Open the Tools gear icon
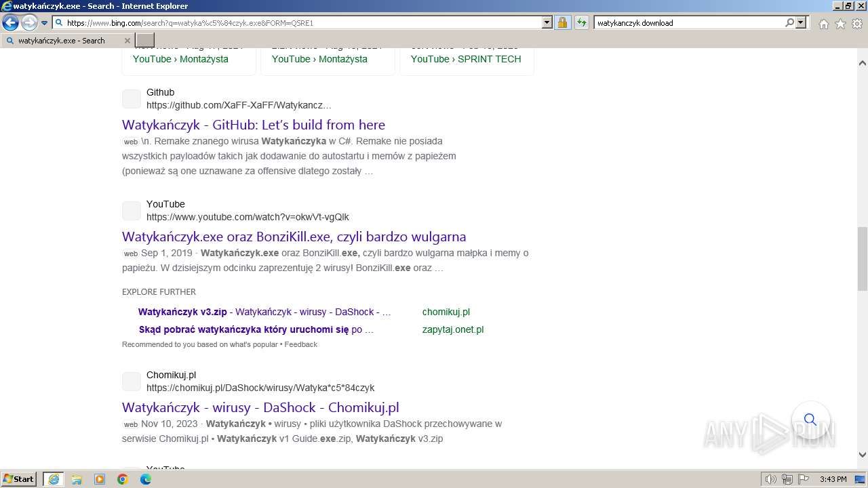 pyautogui.click(x=857, y=24)
